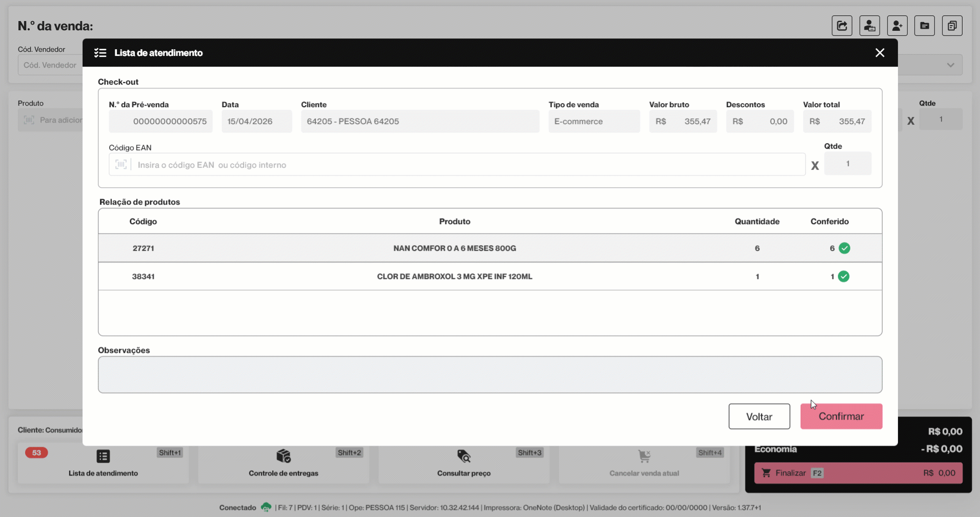Open the add customer icon with plus sign
980x517 pixels.
[x=897, y=26]
